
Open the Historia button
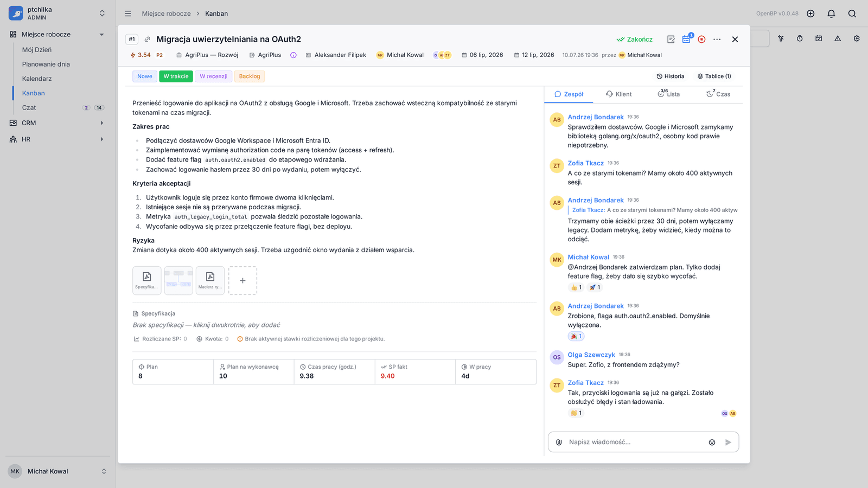(671, 76)
